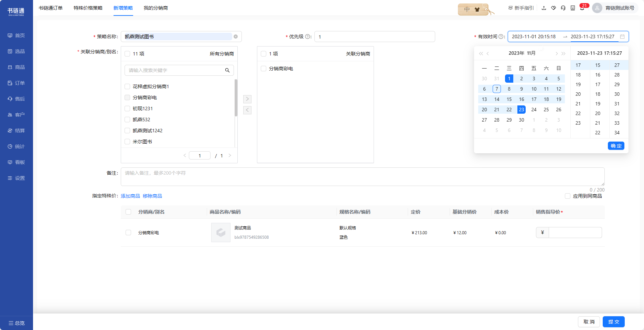
Task: Enable 应用到同商品 checkbox
Action: click(x=568, y=196)
